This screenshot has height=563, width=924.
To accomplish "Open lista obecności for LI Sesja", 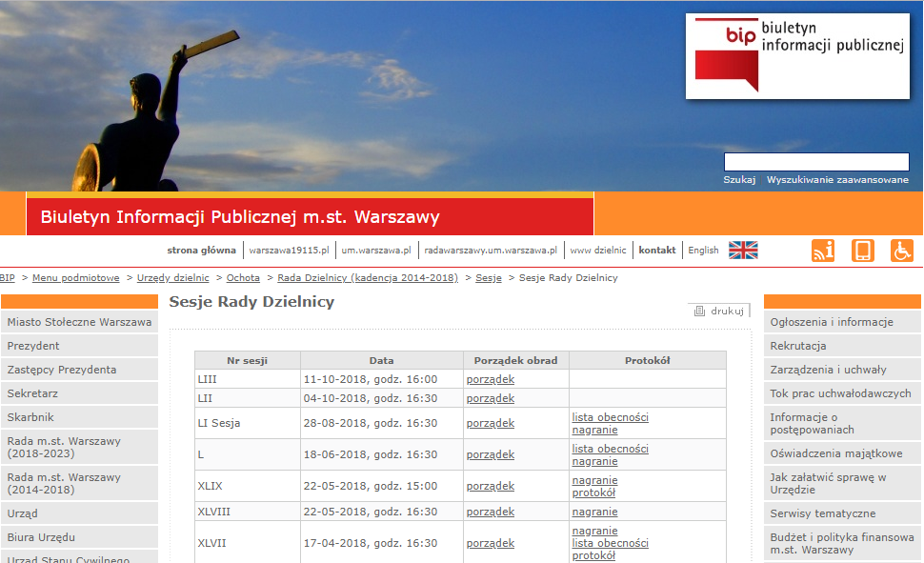I will (610, 417).
